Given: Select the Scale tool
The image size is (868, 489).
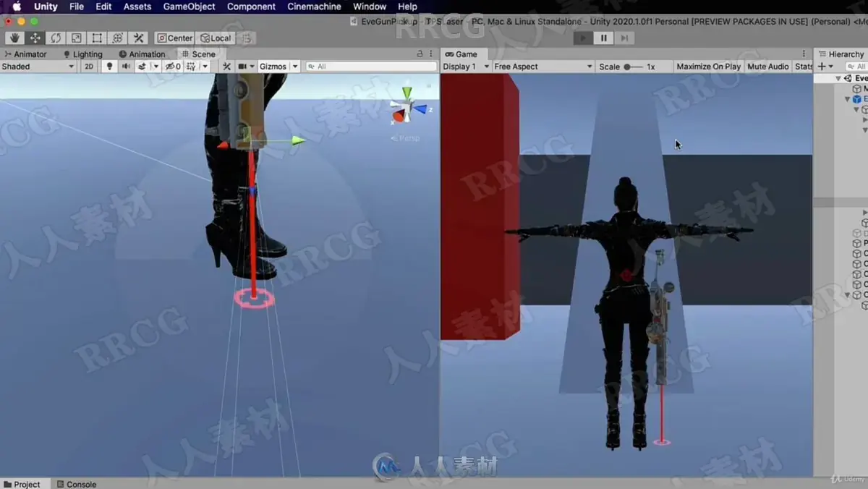Looking at the screenshot, I should (x=76, y=38).
